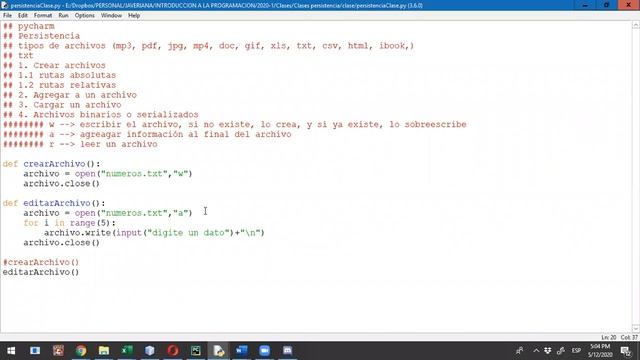Open the Dropbox tray icon
The width and height of the screenshot is (640, 360).
tap(548, 351)
